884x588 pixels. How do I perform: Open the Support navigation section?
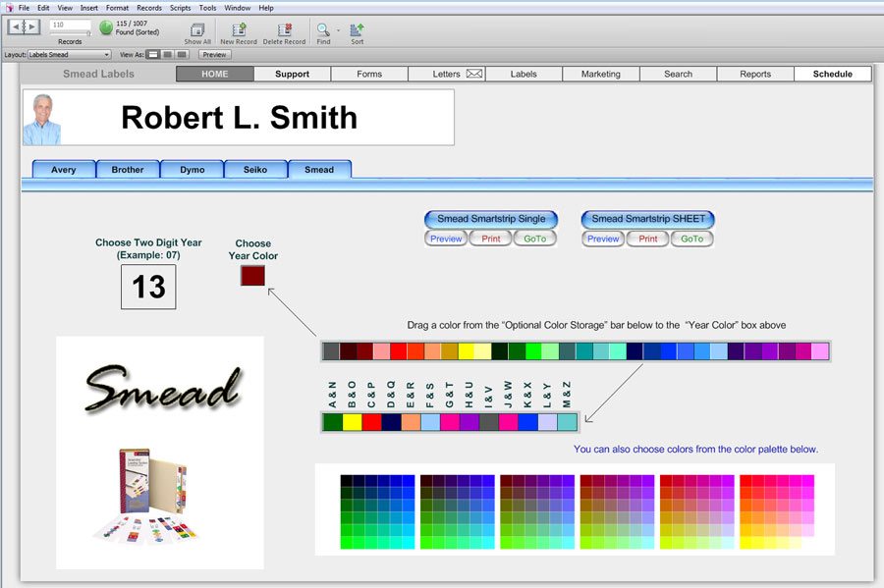click(x=292, y=74)
